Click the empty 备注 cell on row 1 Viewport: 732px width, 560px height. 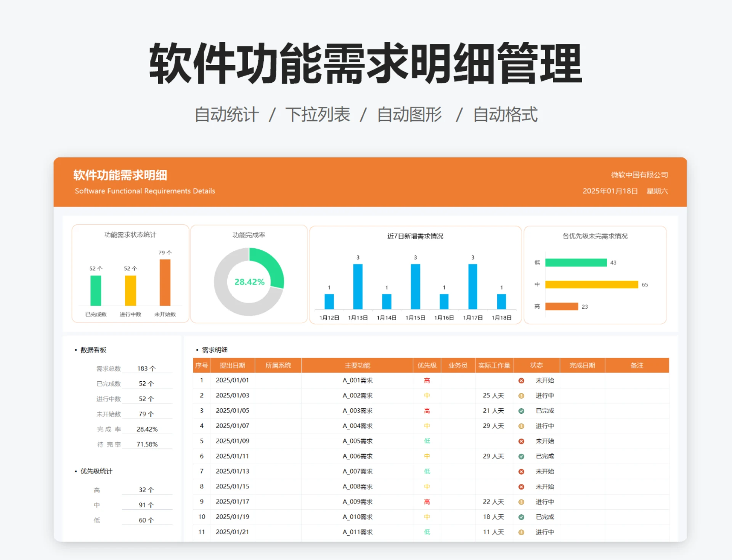[x=637, y=380]
